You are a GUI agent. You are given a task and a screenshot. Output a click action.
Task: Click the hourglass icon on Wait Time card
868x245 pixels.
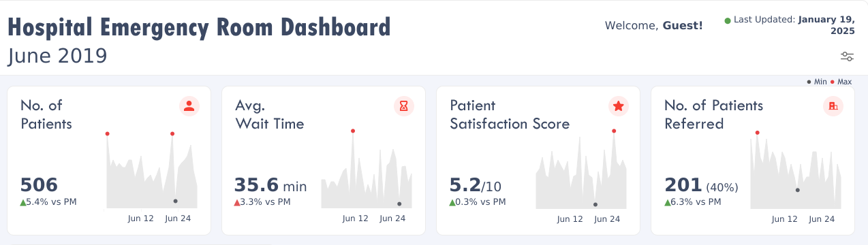pos(404,106)
